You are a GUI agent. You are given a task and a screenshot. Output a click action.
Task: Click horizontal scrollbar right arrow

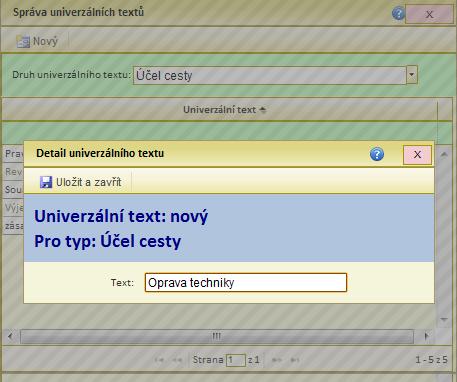(426, 336)
